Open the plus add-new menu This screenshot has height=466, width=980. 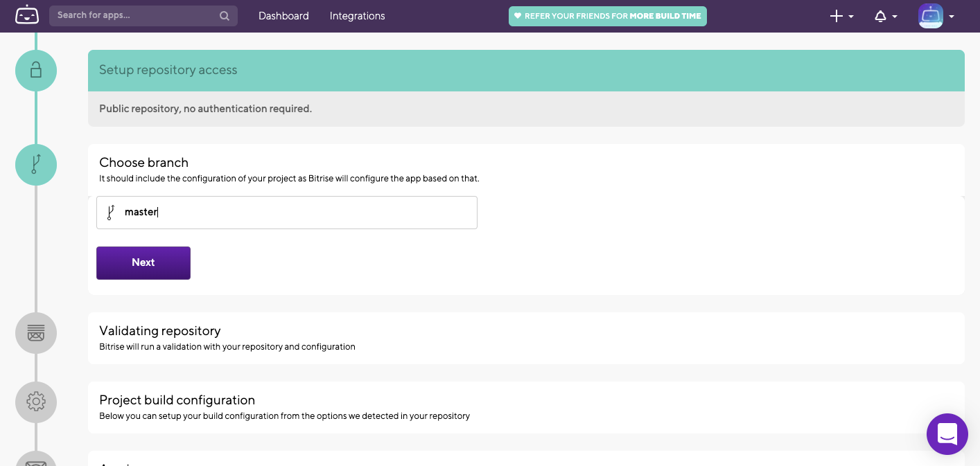[841, 16]
